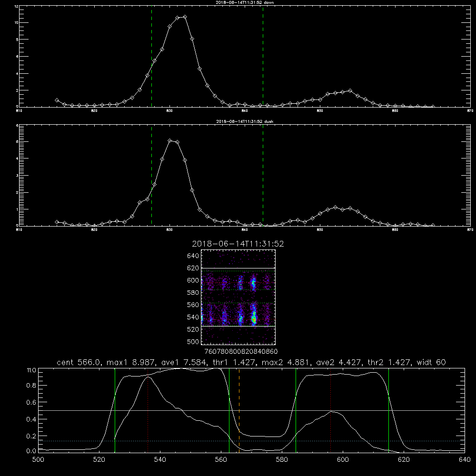Click the bottom plot x-axis label 540
Image resolution: width=476 pixels, height=476 pixels.
160,460
